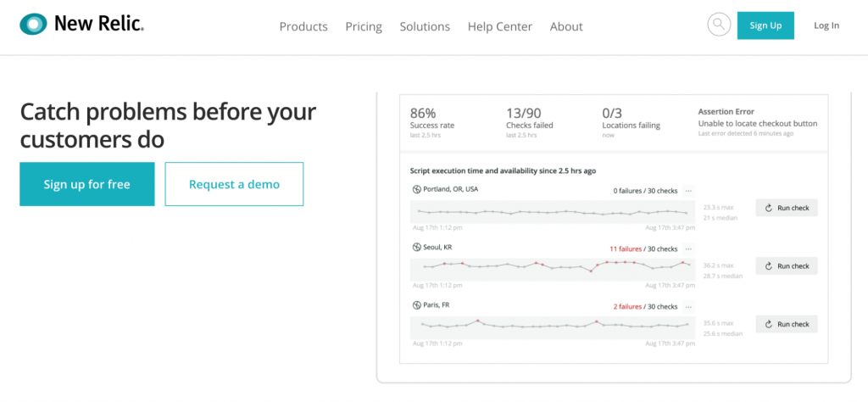Run check for the Seoul location

click(x=787, y=265)
